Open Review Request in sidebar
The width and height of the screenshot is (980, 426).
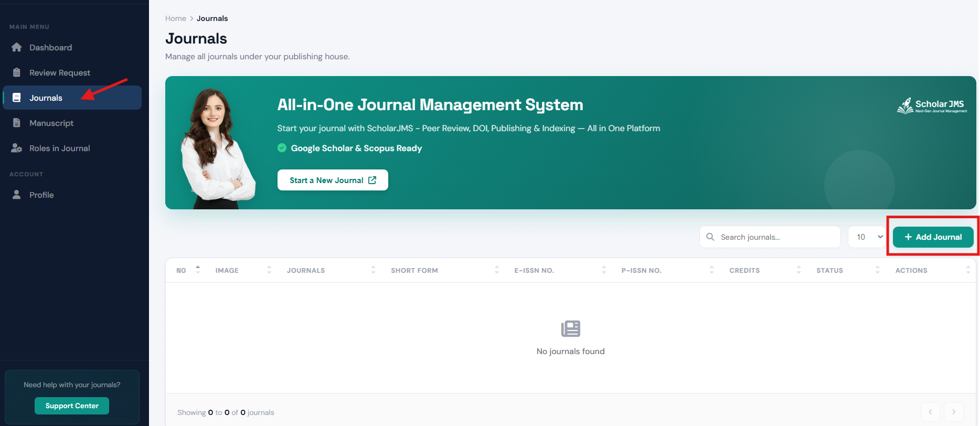point(72,72)
